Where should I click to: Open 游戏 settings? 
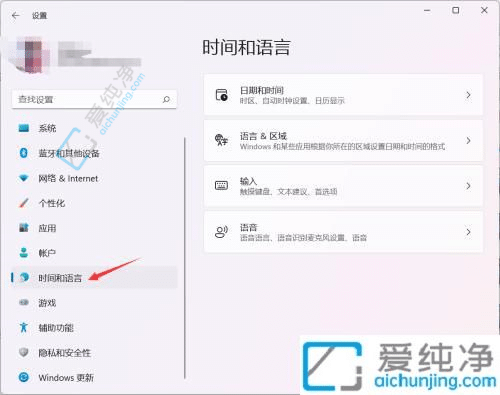point(94,302)
